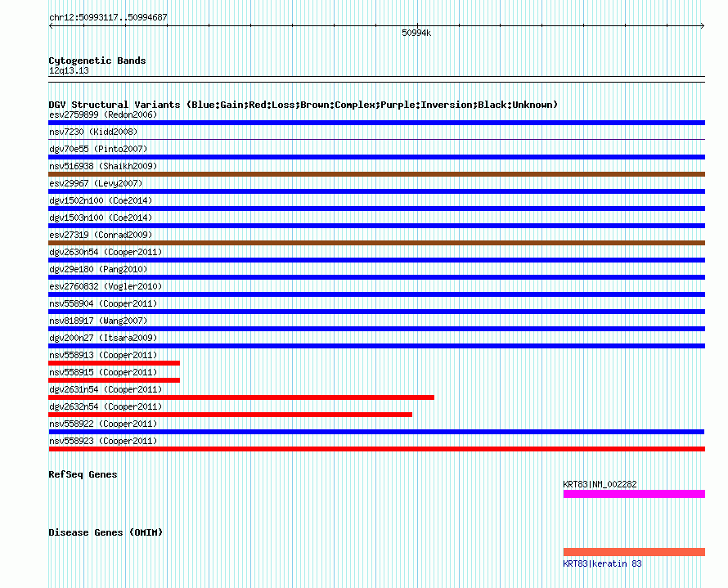Click the Disease Genes (OMIM) track heading

(106, 532)
